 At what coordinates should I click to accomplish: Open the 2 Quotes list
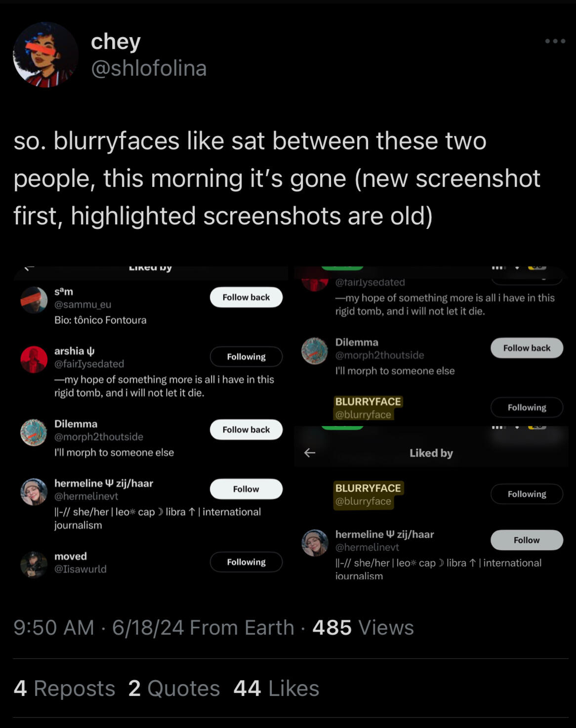174,688
